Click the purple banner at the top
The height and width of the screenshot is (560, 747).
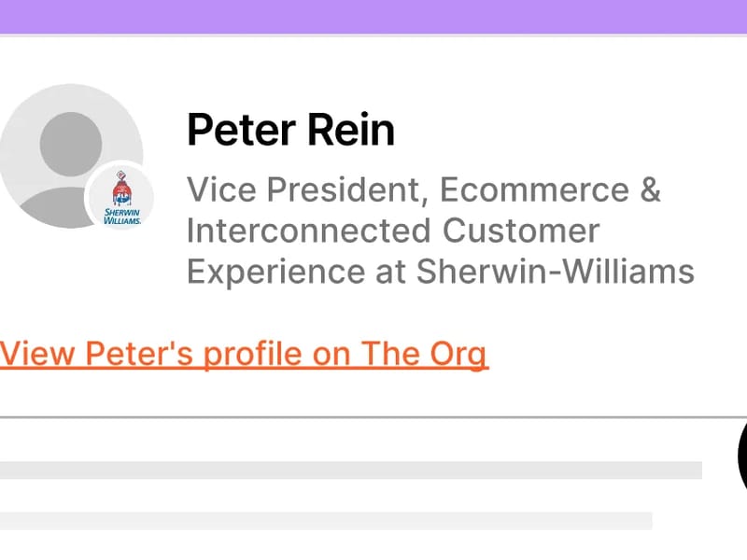pos(373,16)
